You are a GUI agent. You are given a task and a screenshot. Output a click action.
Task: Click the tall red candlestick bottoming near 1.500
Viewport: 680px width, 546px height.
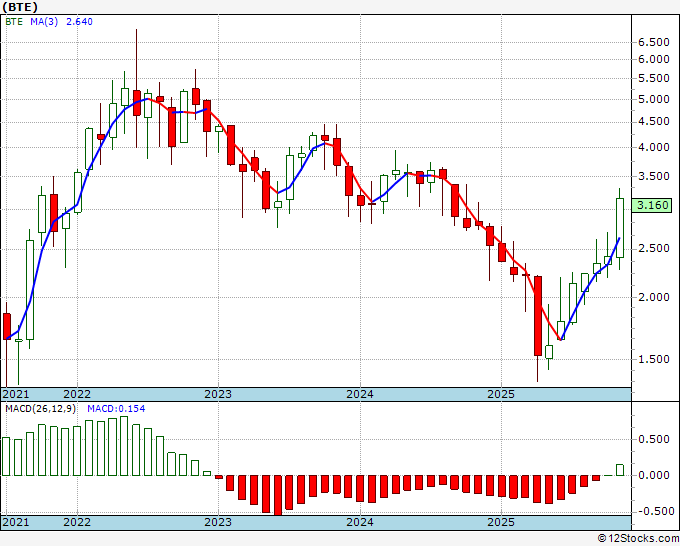[538, 316]
